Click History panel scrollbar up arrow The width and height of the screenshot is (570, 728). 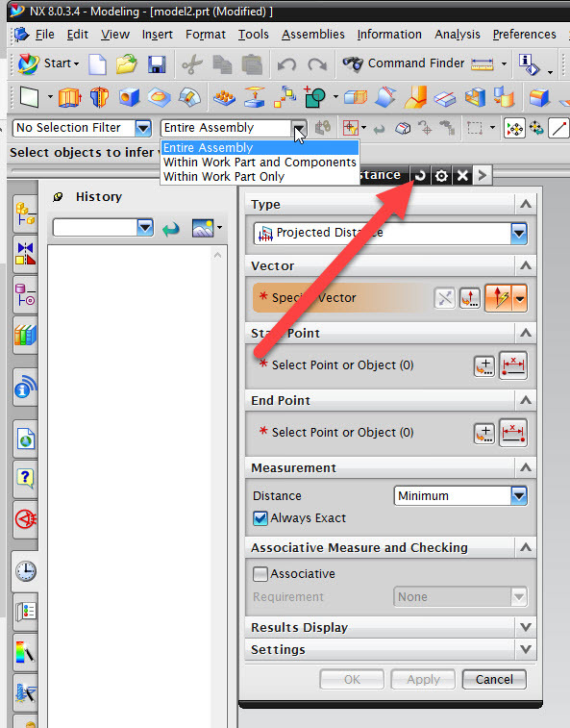217,255
